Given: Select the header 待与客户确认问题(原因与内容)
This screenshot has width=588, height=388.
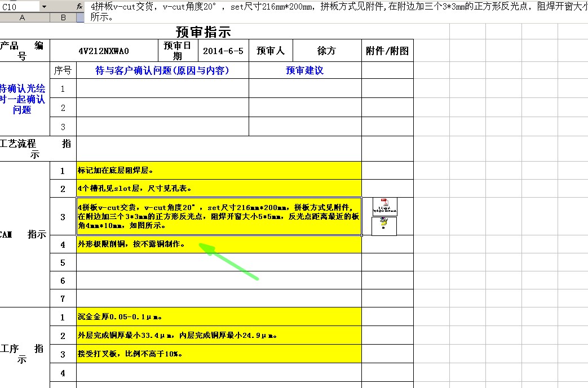Looking at the screenshot, I should (x=162, y=70).
